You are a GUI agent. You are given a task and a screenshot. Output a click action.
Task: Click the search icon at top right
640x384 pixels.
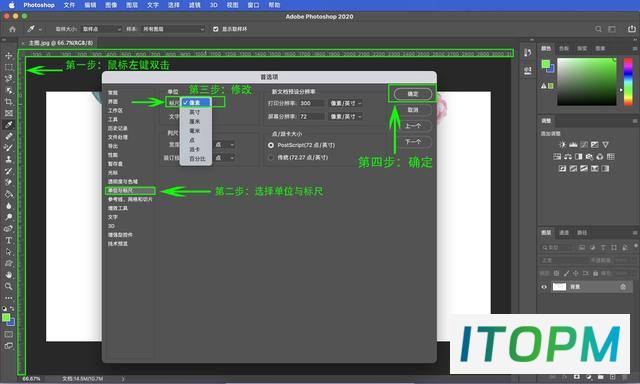pos(598,29)
